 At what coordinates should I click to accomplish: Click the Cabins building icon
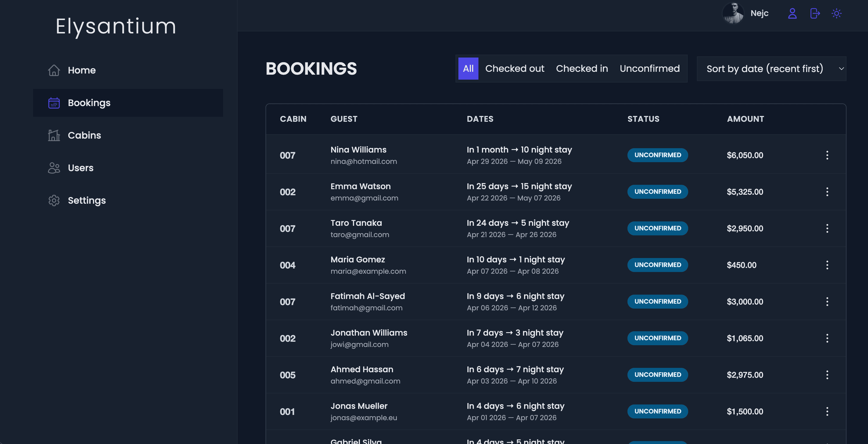[x=54, y=135]
